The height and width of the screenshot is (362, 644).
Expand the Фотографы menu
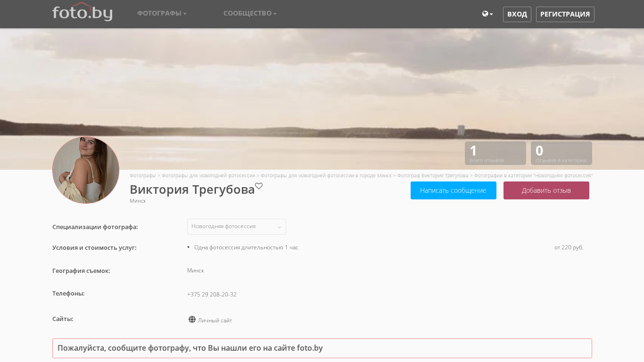(162, 13)
